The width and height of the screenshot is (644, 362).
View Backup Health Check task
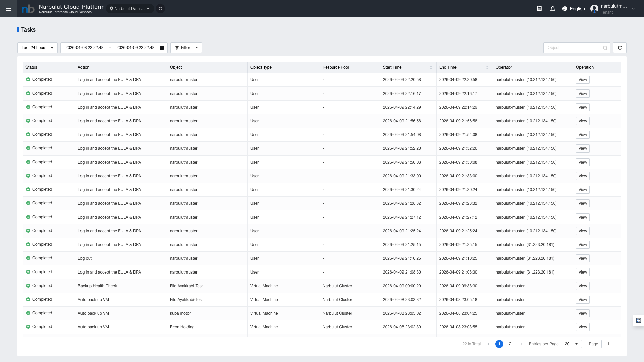coord(583,286)
